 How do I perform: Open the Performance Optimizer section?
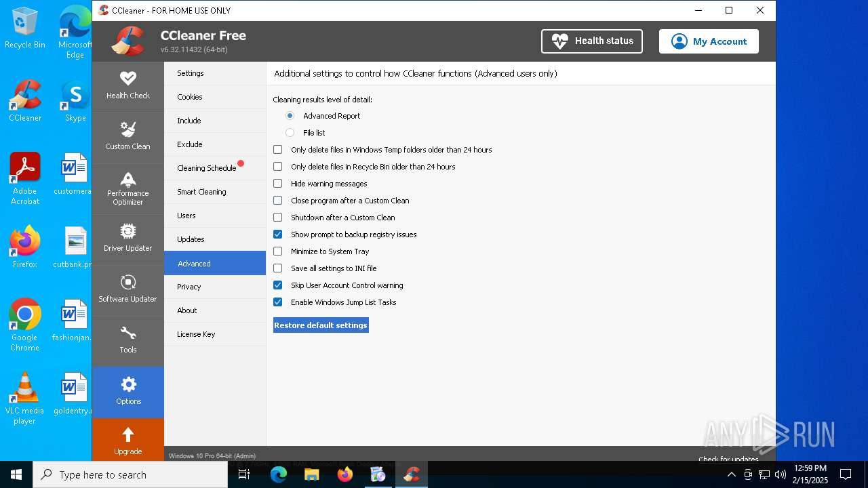tap(127, 188)
